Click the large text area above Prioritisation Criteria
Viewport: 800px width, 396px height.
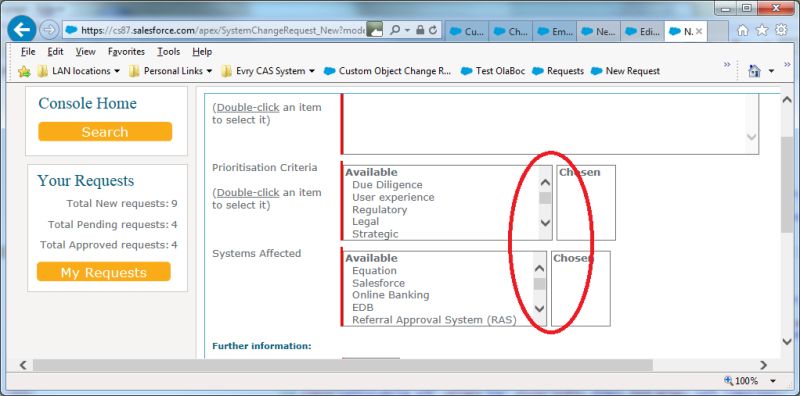[550, 124]
